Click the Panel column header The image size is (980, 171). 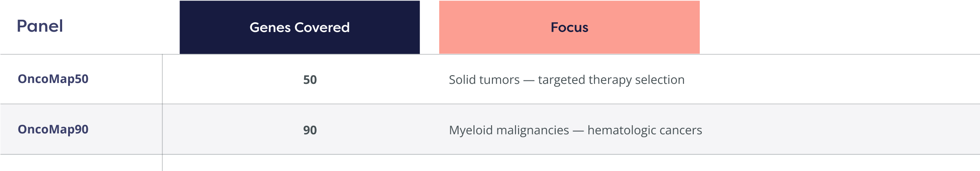[40, 27]
